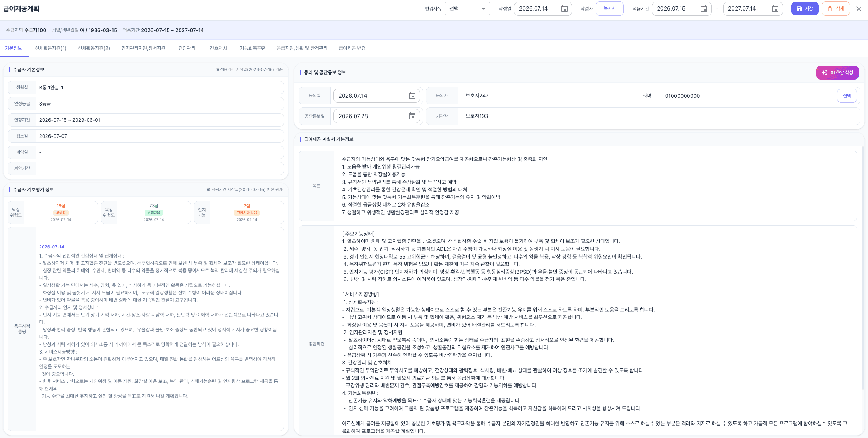Image resolution: width=868 pixels, height=438 pixels.
Task: Open calendar icon in 동의일 field
Action: (x=412, y=96)
